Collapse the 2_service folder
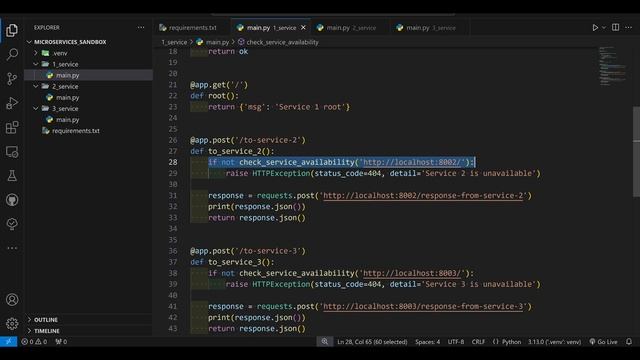 point(36,86)
